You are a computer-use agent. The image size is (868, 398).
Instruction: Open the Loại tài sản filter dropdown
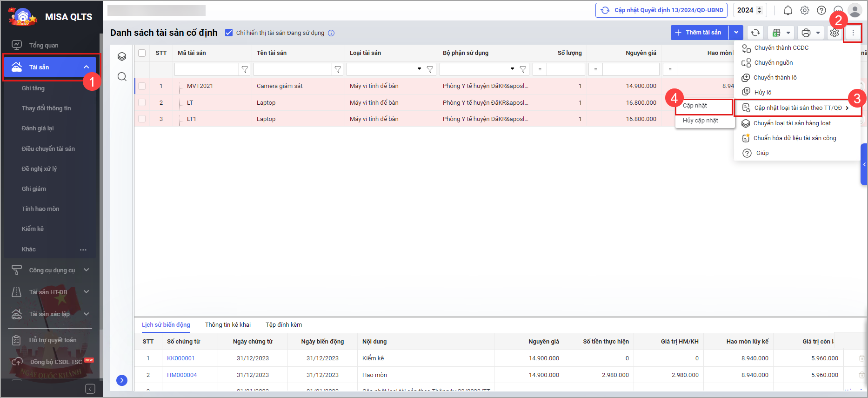pos(419,69)
